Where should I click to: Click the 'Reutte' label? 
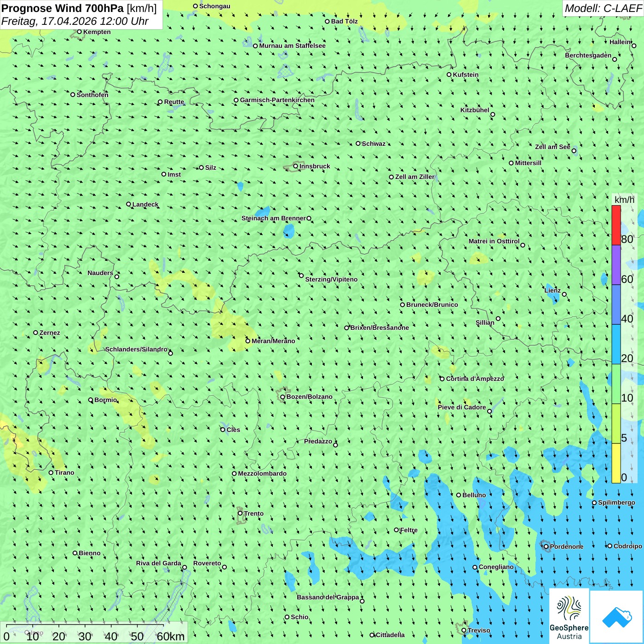click(x=174, y=102)
